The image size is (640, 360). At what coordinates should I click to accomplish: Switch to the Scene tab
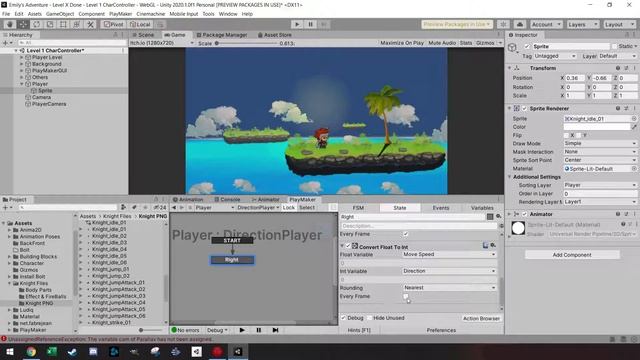(143, 35)
